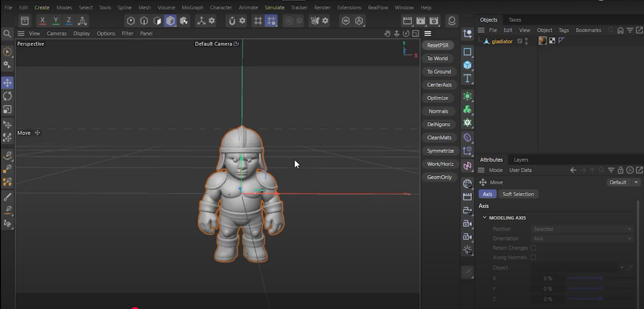Click the search magnifier icon at top-left
Viewport: 644px width, 309px height.
click(7, 33)
